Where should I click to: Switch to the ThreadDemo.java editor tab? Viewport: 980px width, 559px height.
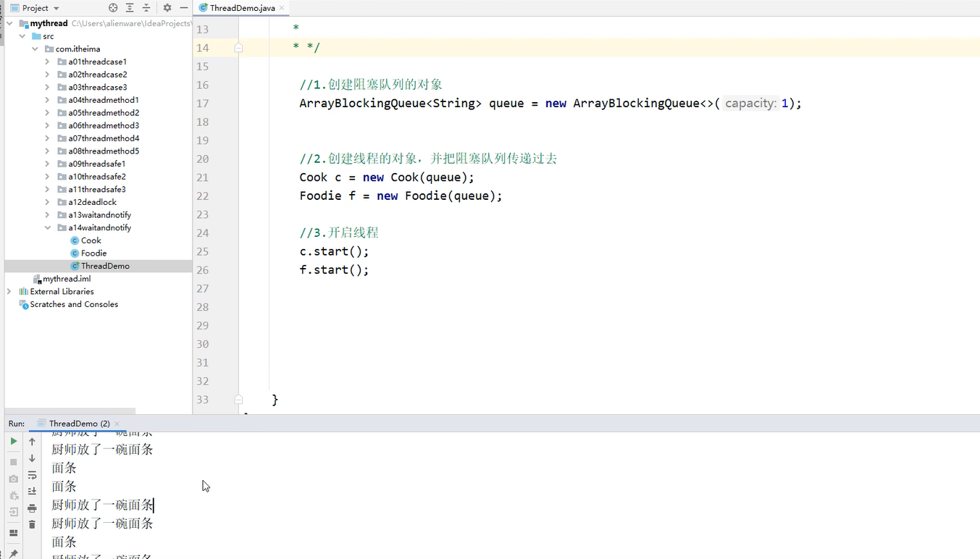pos(240,7)
